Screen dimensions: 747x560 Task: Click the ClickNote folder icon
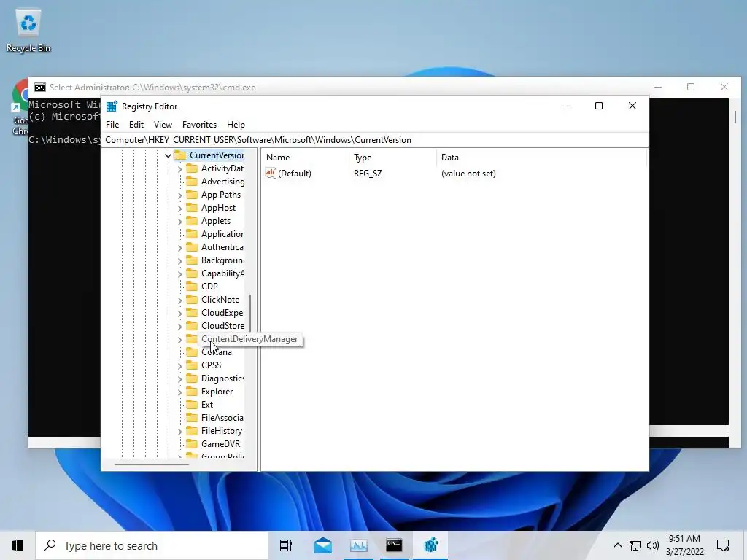tap(192, 300)
